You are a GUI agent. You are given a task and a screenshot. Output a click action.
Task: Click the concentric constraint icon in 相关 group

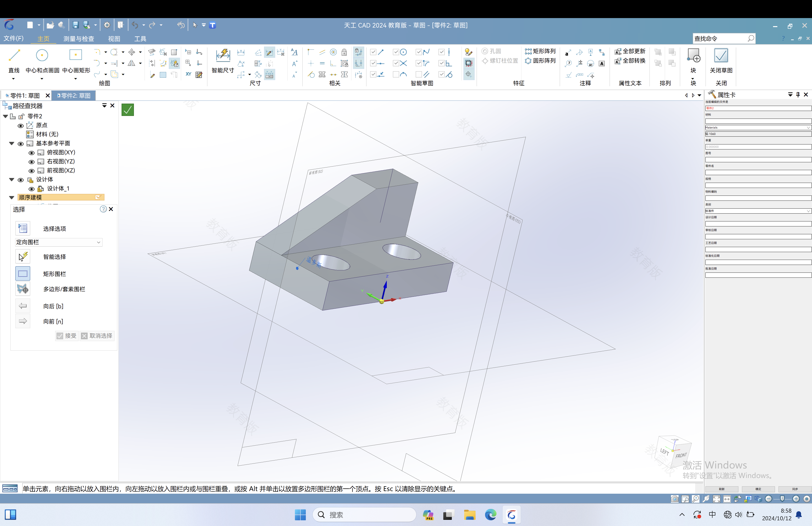pyautogui.click(x=333, y=52)
